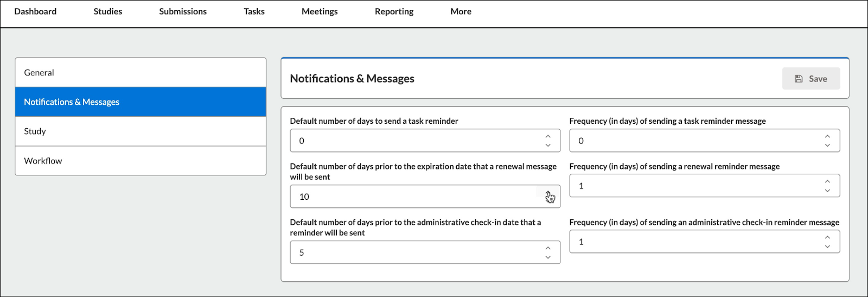The height and width of the screenshot is (297, 868).
Task: Click the Notifications & Messages panel heading
Action: tap(352, 79)
